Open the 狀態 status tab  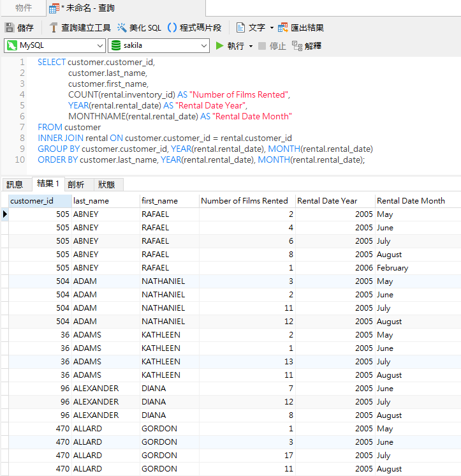[106, 184]
